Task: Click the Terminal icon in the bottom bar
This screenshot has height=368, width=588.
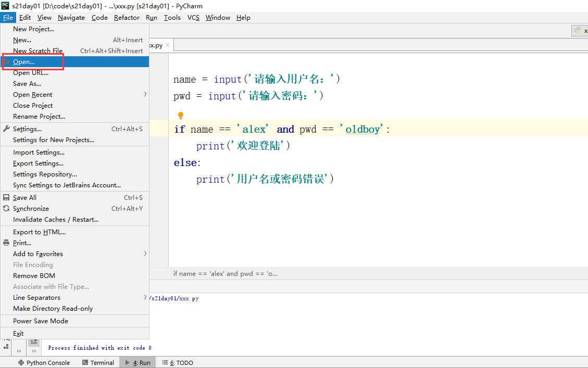Action: 85,362
